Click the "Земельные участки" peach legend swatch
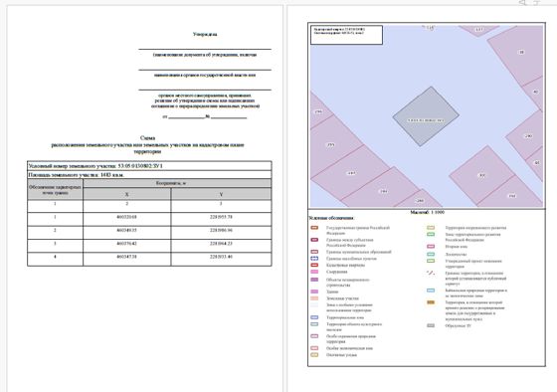The image size is (557, 392). point(314,298)
